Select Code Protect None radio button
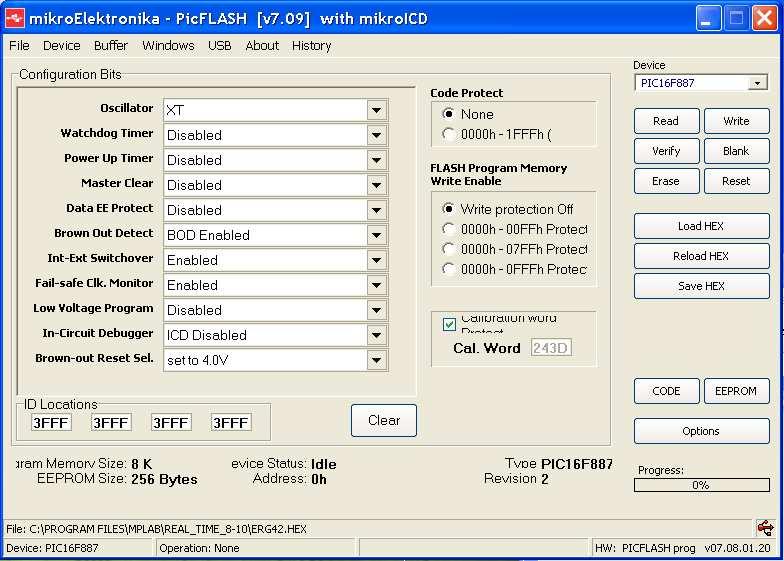The image size is (784, 561). (x=448, y=114)
